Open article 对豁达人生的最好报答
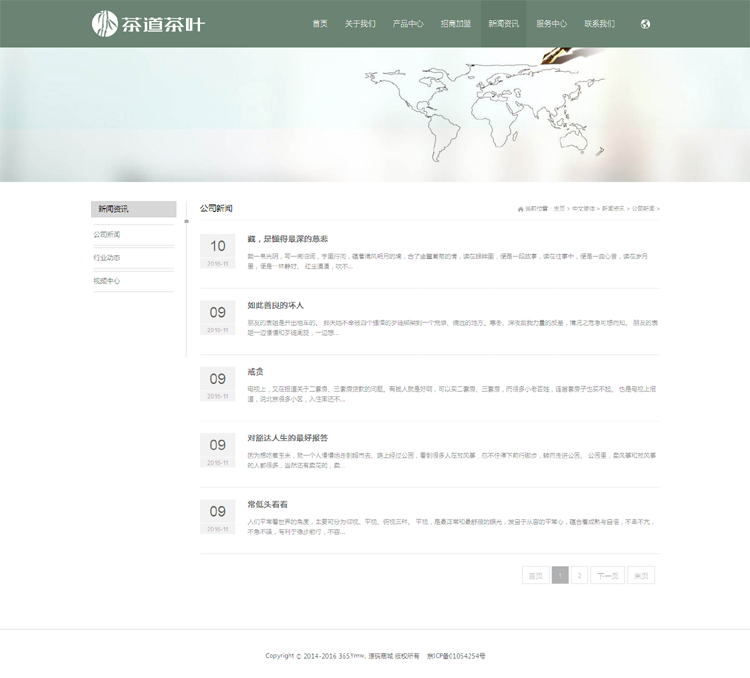This screenshot has width=750, height=678. tap(287, 438)
